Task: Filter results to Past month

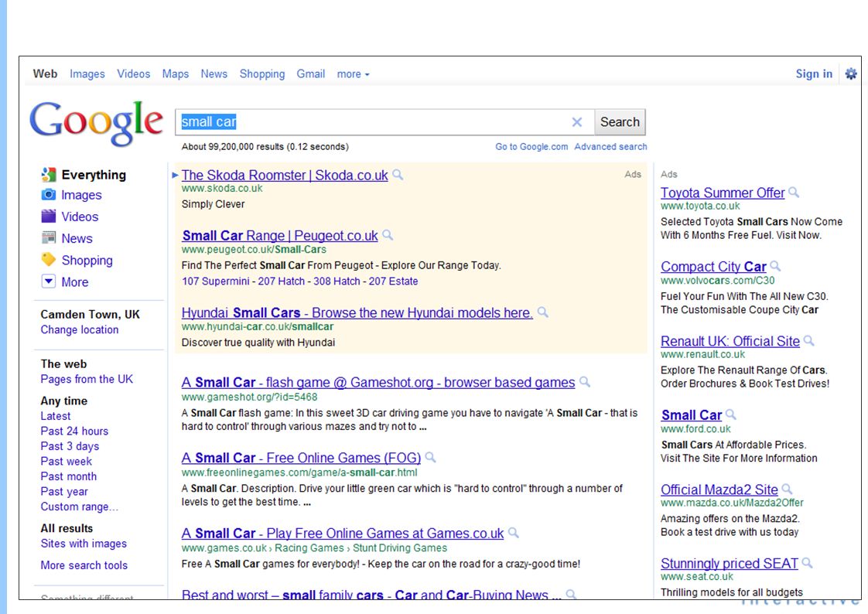Action: click(x=68, y=476)
